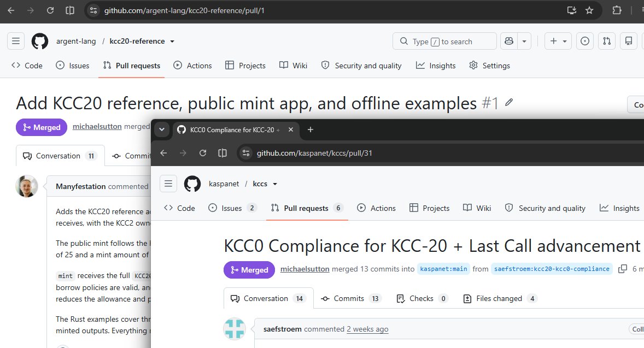644x348 pixels.
Task: Open Copilot chat icon in header
Action: (509, 41)
